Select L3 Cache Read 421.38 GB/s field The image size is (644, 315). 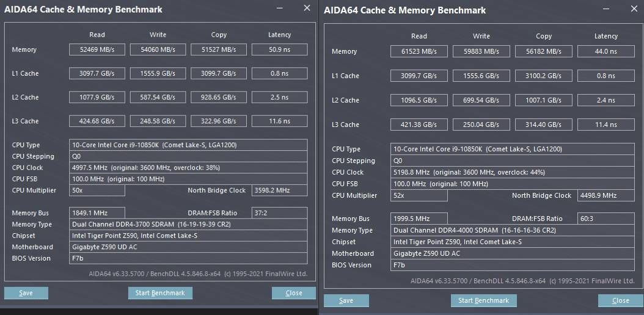coord(419,125)
